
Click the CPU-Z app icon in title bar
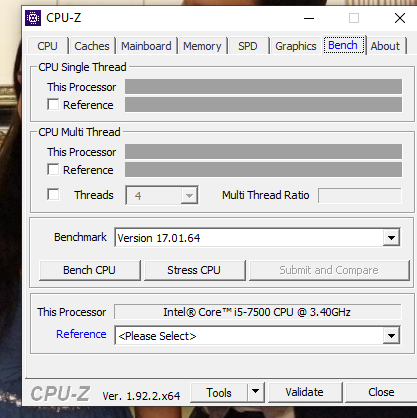(33, 18)
